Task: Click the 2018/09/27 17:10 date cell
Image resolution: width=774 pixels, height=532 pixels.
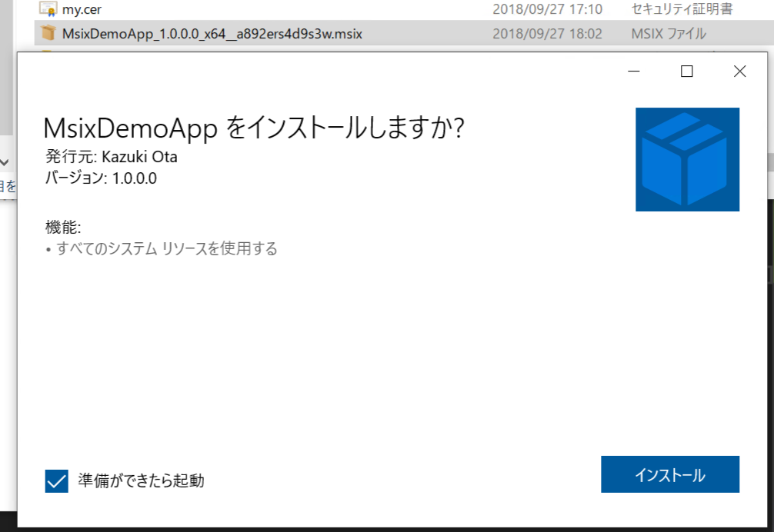Action: pos(547,9)
